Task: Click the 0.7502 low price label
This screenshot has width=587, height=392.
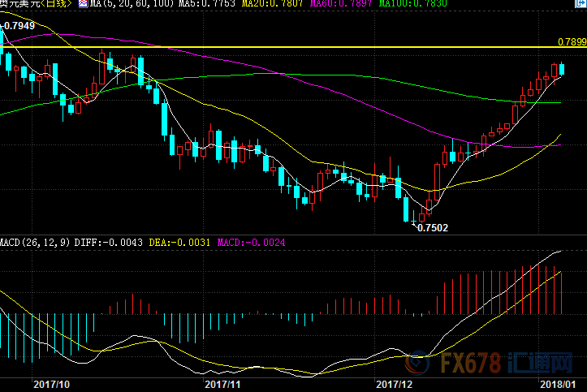Action: coord(432,229)
